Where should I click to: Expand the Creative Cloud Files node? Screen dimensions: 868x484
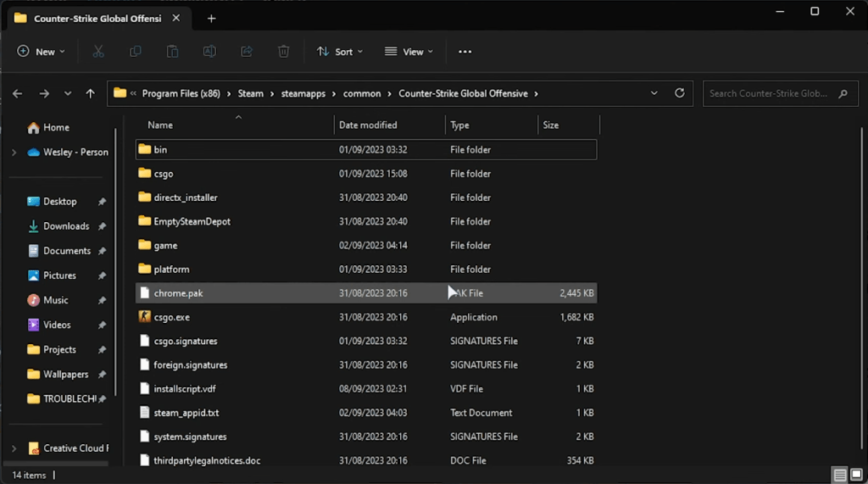(14, 448)
